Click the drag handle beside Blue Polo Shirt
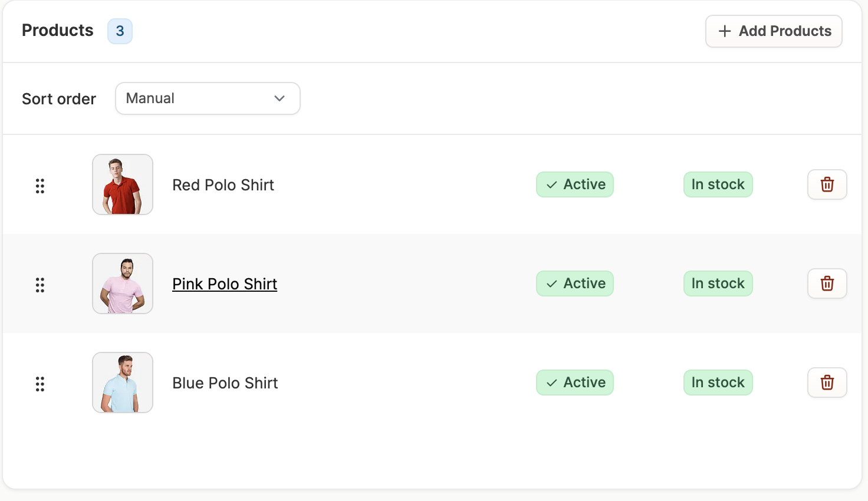 40,384
